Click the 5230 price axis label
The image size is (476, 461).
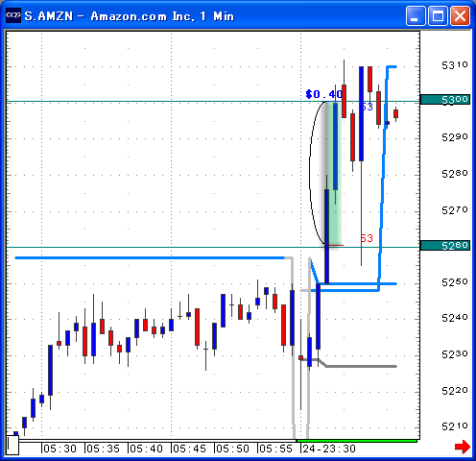point(455,354)
